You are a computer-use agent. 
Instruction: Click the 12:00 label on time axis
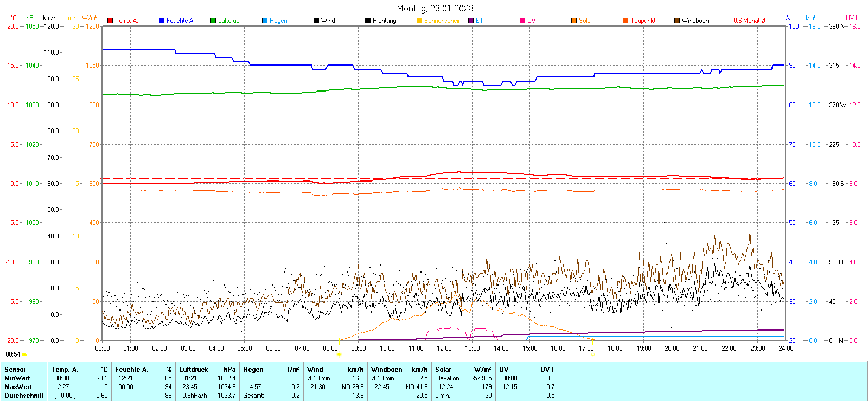click(x=444, y=348)
